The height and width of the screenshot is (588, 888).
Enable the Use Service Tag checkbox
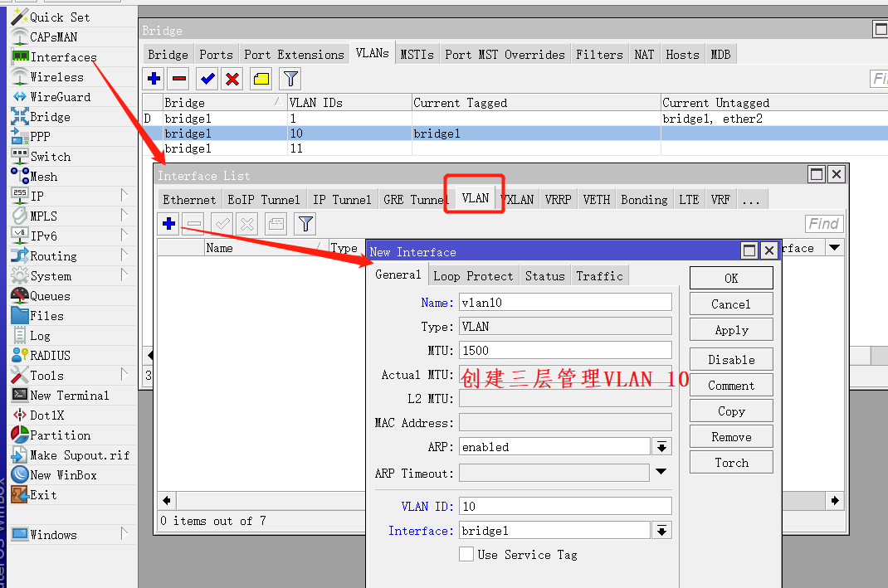coord(466,554)
